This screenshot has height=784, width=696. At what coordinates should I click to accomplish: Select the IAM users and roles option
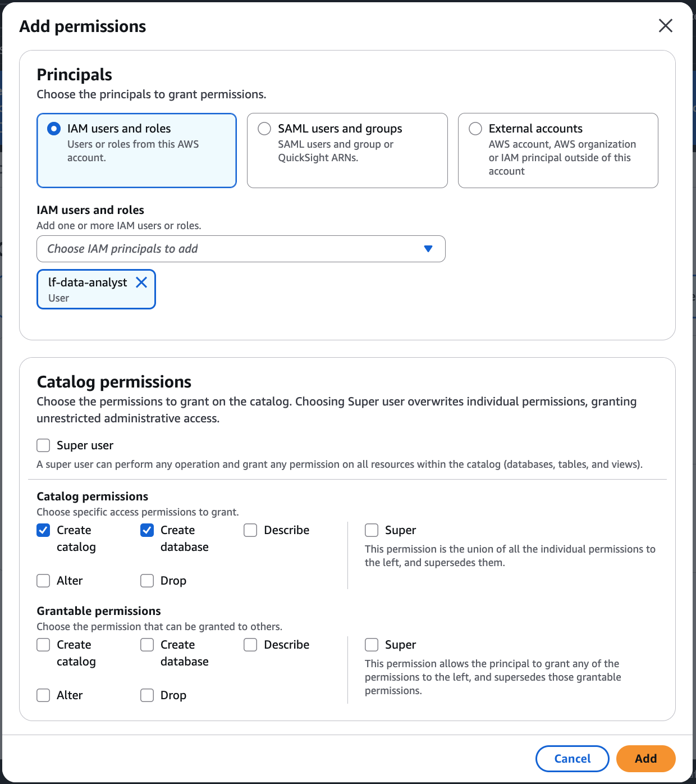coord(53,128)
